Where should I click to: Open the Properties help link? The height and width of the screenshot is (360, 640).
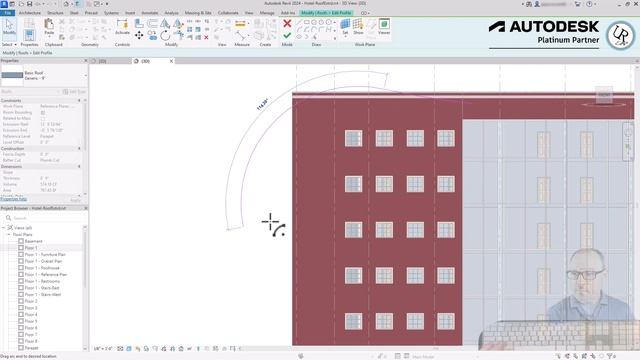(13, 199)
